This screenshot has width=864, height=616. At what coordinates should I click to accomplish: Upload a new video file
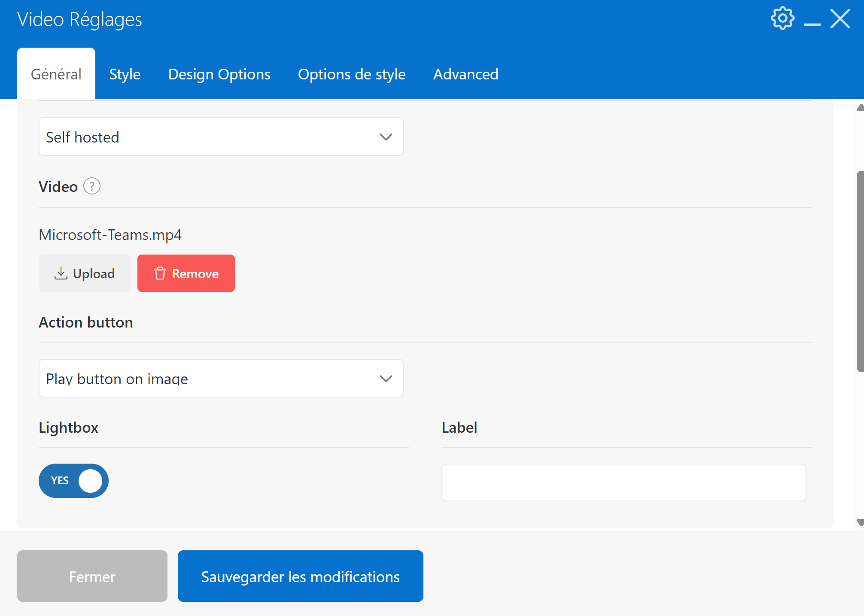(85, 273)
